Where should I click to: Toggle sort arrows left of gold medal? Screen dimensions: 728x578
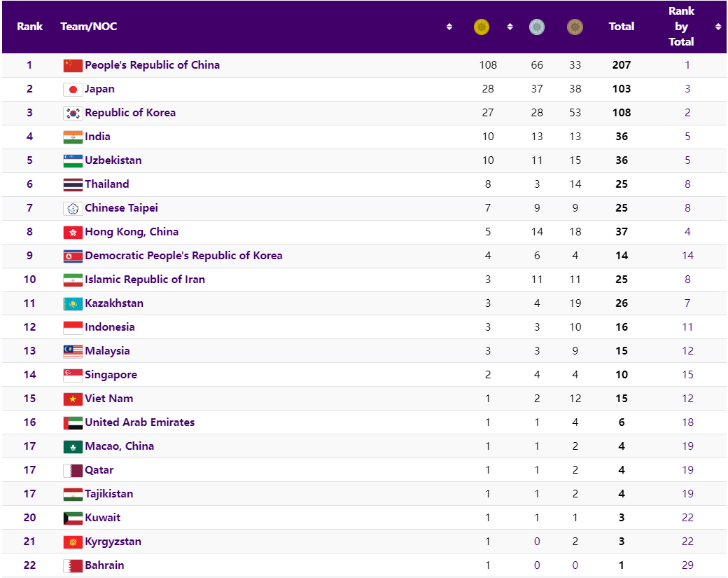[x=449, y=27]
